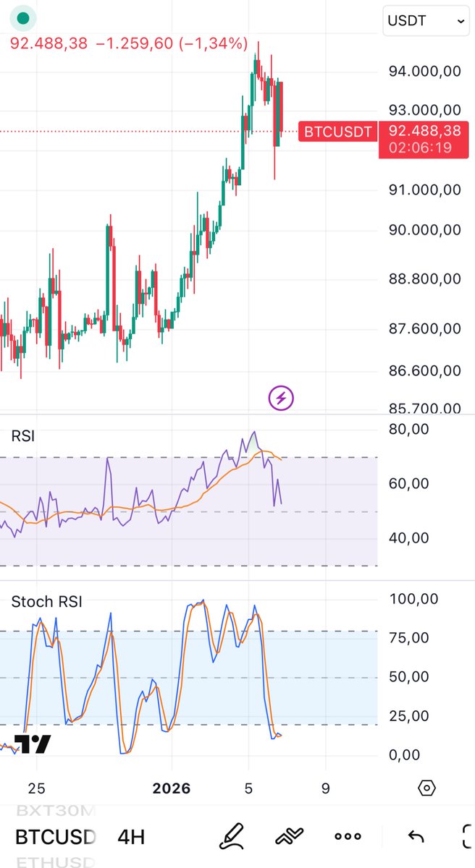This screenshot has width=475, height=868.
Task: Change the 4H timeframe
Action: (131, 837)
